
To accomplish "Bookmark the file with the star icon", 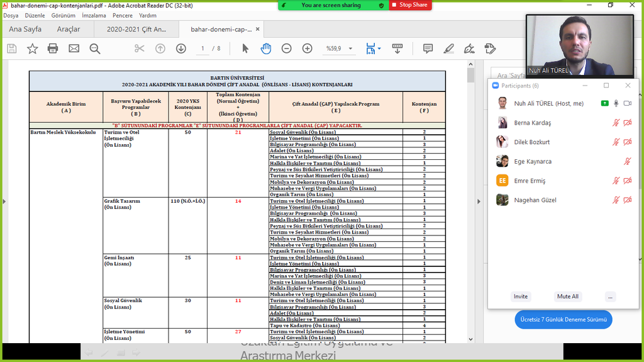I will click(32, 48).
